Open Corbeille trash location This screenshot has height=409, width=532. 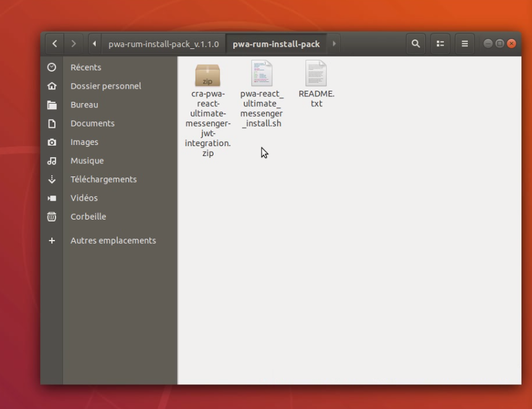pos(88,217)
